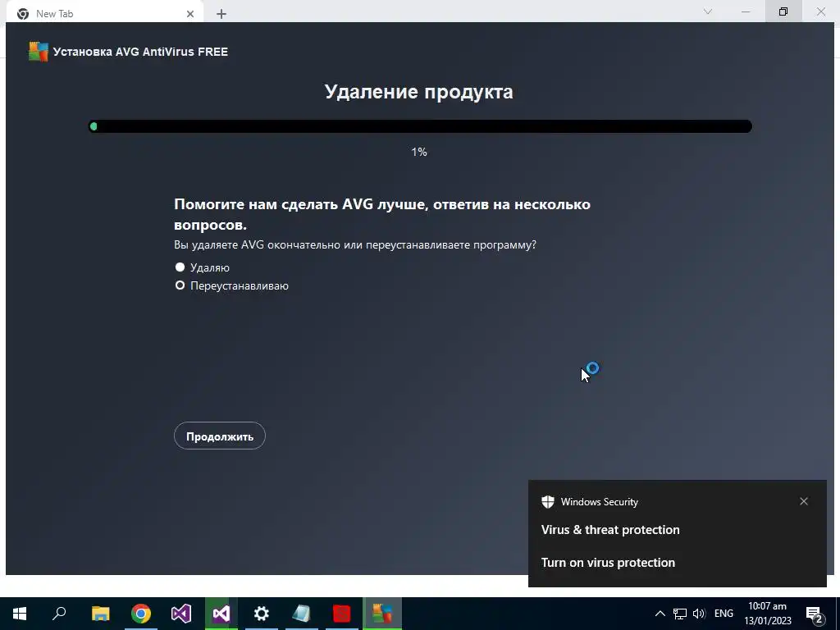Open "Turn on virus protection" notification text
The height and width of the screenshot is (630, 840).
pos(608,563)
